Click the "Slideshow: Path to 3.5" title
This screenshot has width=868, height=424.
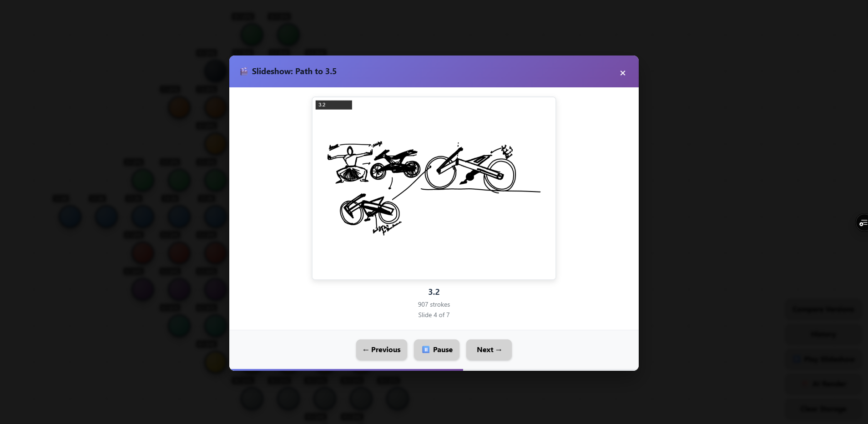click(x=294, y=71)
